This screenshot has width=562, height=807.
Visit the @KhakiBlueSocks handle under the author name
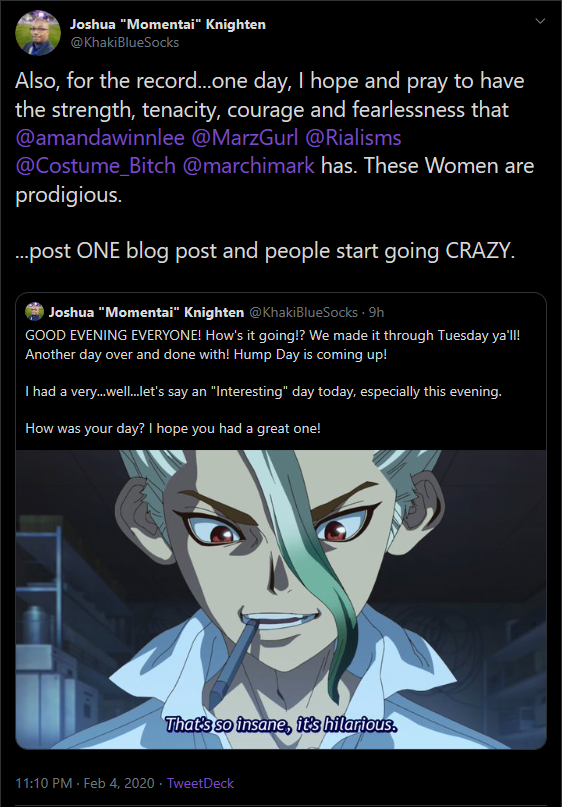124,42
